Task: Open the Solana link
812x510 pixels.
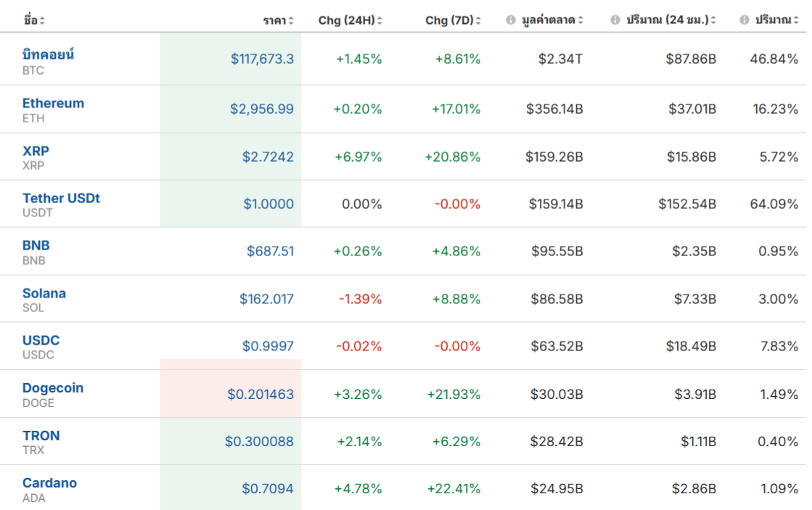Action: pyautogui.click(x=44, y=293)
